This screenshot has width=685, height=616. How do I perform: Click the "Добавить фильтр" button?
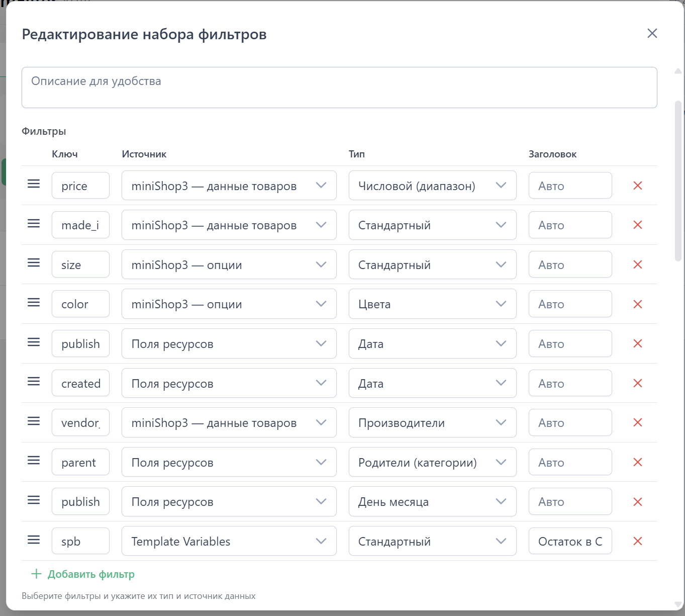click(83, 574)
